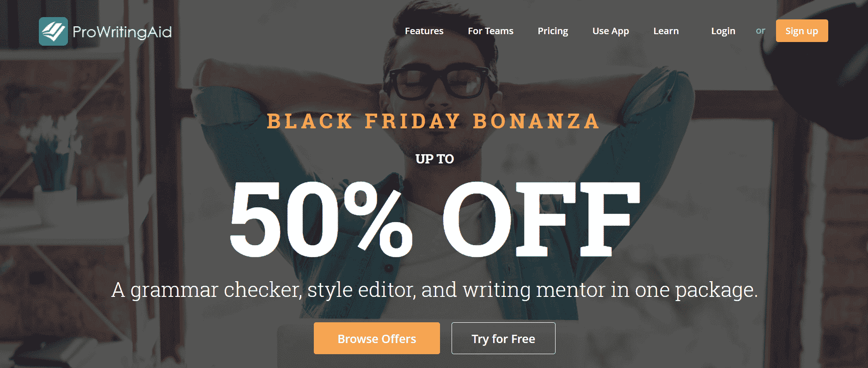This screenshot has height=368, width=868.
Task: Click the teal book icon in the logo
Action: click(x=54, y=31)
